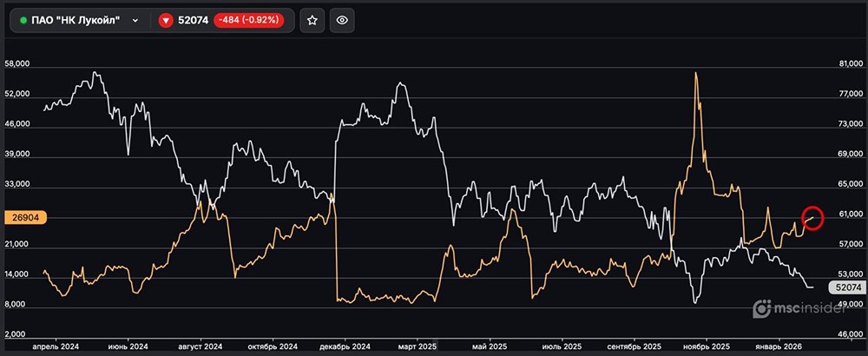Click the 52074 price value in header
This screenshot has width=868, height=356.
[x=193, y=21]
